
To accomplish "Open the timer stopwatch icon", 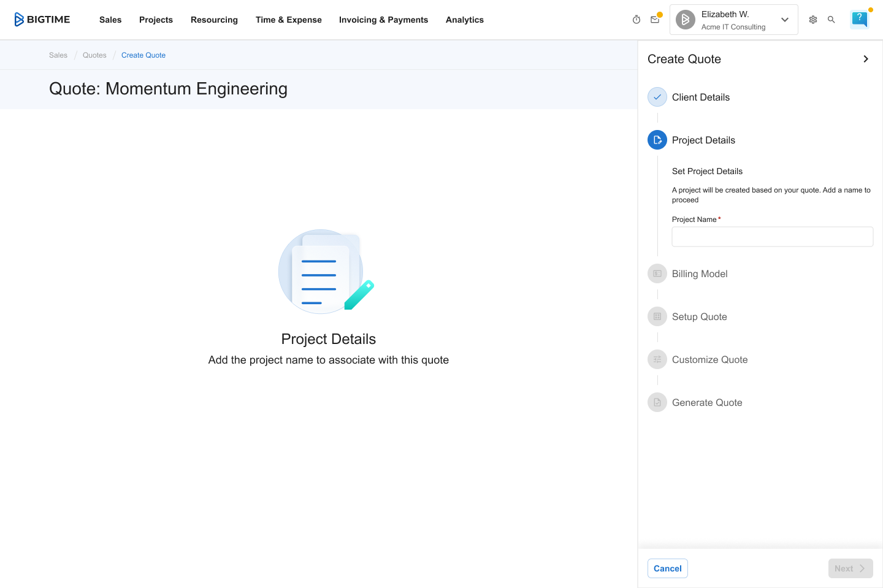I will (x=636, y=20).
